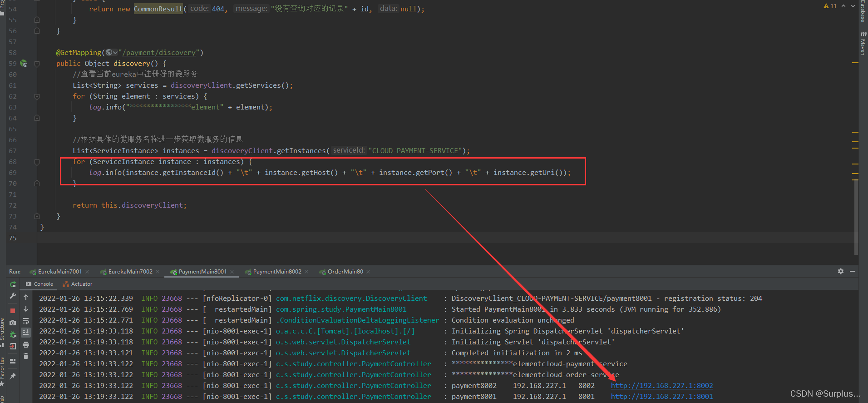Close the PaymentMain8002 run tab
The width and height of the screenshot is (868, 403).
click(306, 272)
